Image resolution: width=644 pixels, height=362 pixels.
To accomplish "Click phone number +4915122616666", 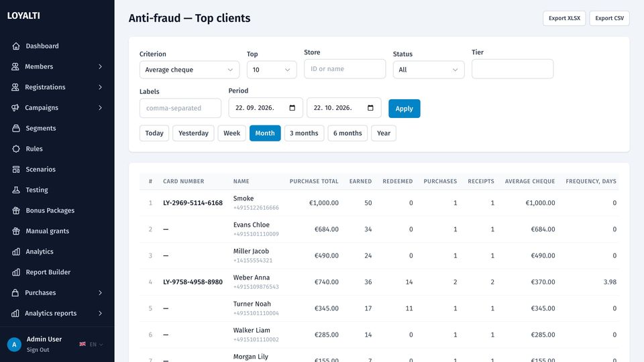I will pyautogui.click(x=256, y=208).
